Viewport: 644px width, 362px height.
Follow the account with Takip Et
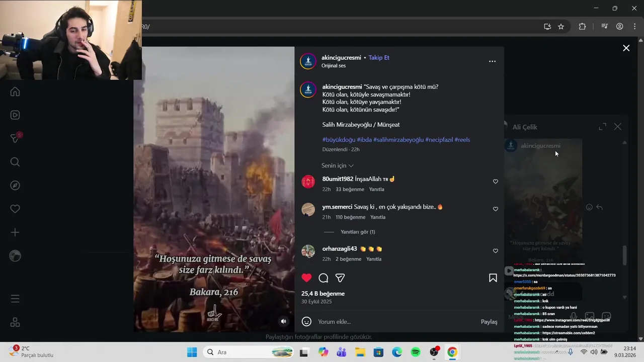click(379, 58)
